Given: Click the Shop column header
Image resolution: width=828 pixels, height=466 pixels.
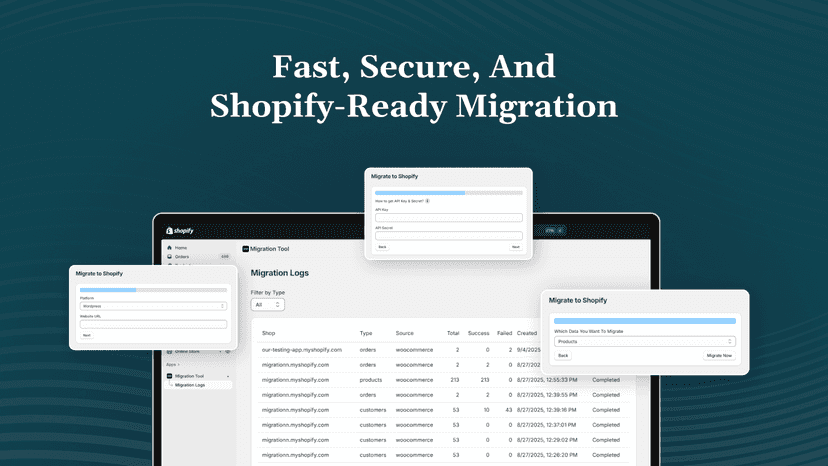Looking at the screenshot, I should (x=268, y=333).
